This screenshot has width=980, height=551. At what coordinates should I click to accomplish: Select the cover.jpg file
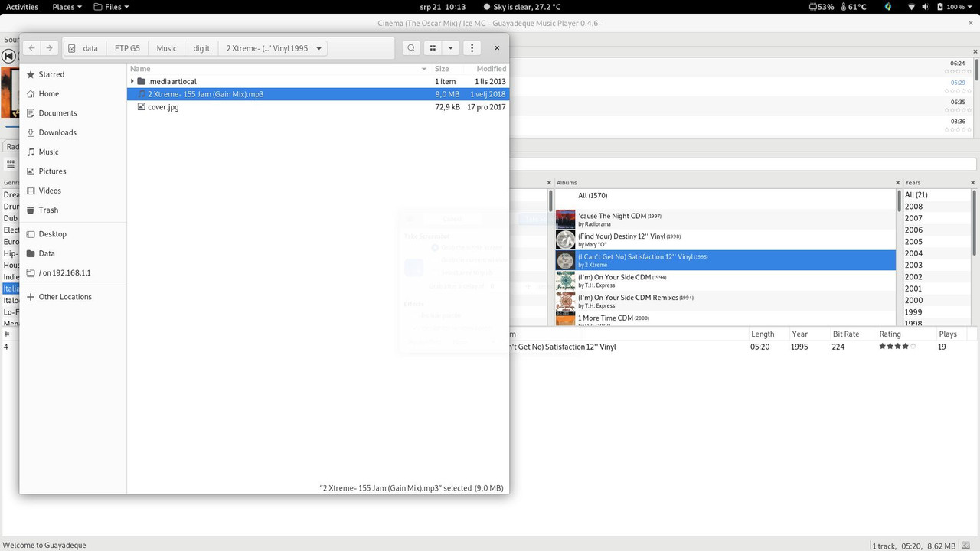[318, 107]
